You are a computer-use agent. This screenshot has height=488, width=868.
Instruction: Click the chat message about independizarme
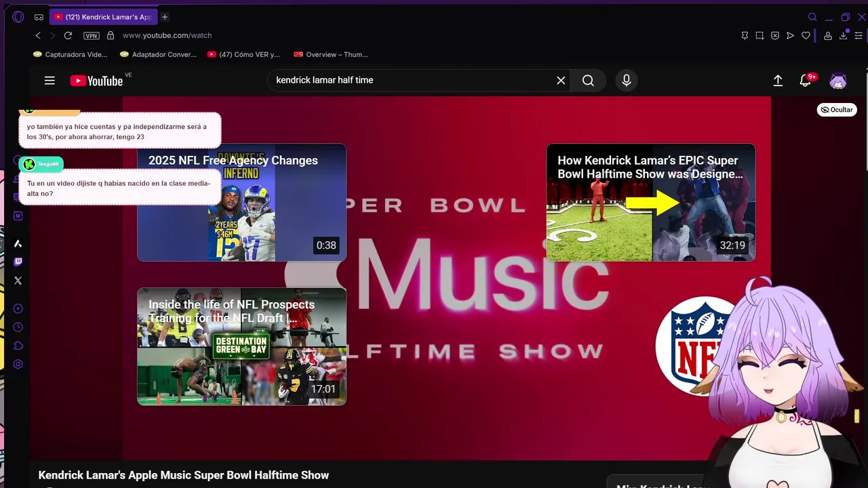click(120, 131)
